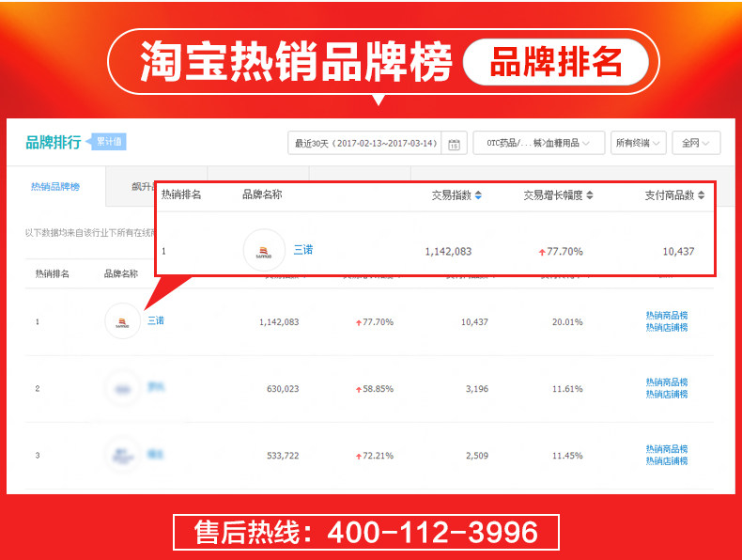The height and width of the screenshot is (560, 742).
Task: Open the OTC药品 血糖用品 category dropdown
Action: tap(538, 143)
